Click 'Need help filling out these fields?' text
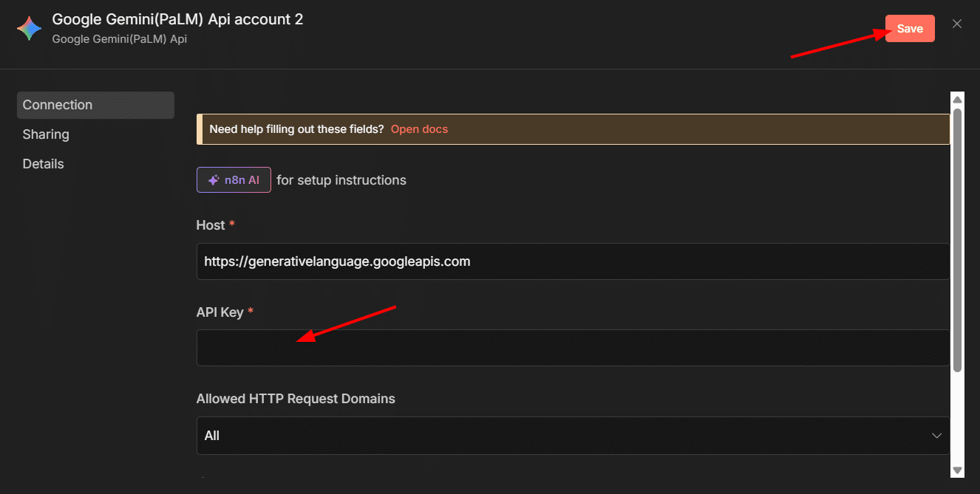The image size is (980, 494). pyautogui.click(x=296, y=129)
